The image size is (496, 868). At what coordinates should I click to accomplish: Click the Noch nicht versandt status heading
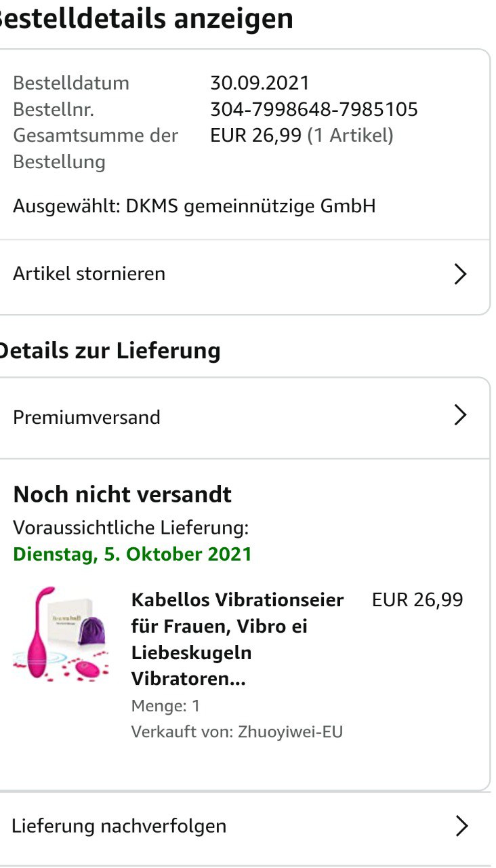122,494
